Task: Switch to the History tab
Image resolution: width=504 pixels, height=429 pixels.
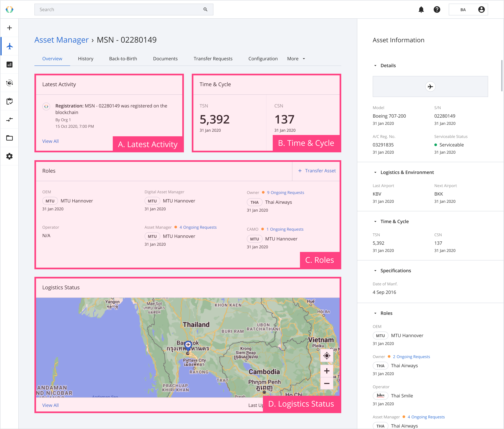Action: point(86,59)
